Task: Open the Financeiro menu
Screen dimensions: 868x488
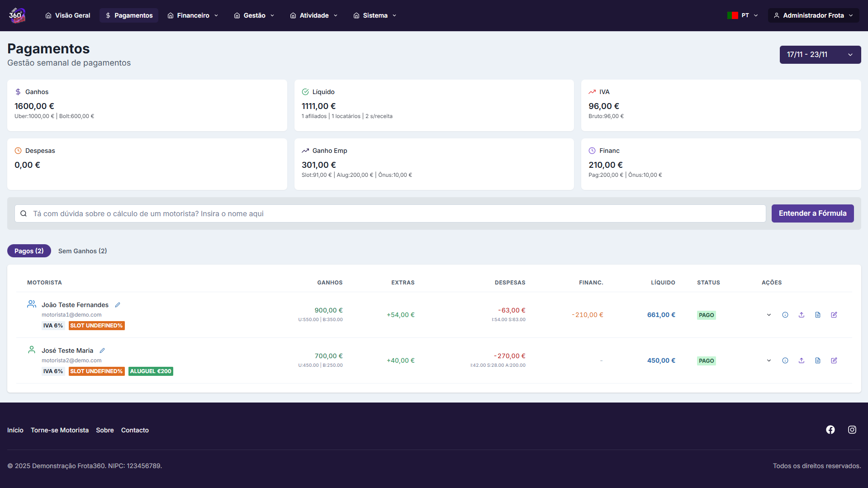Action: coord(193,15)
